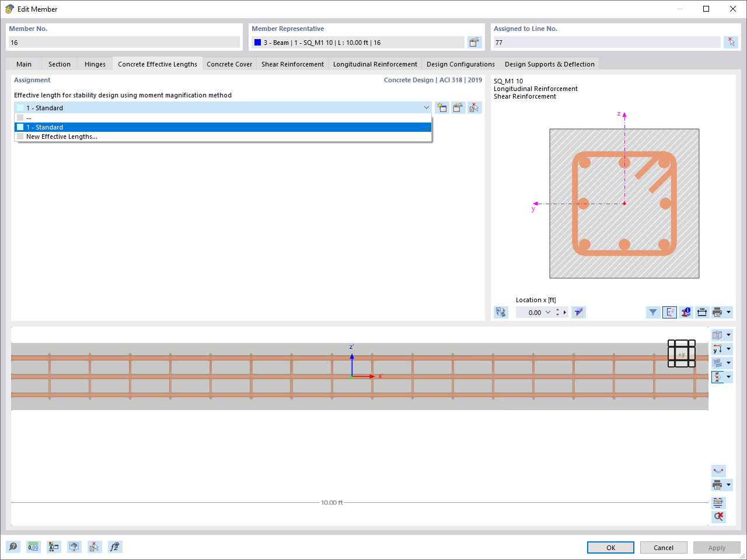Click the units and decimal places icon
Viewport: 747px width, 560px height.
pos(33,547)
